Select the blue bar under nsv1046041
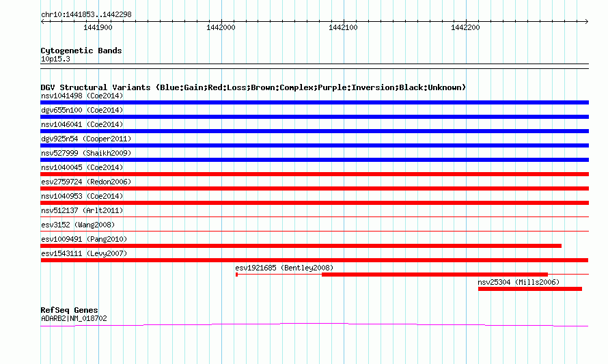The height and width of the screenshot is (364, 608). pos(314,131)
